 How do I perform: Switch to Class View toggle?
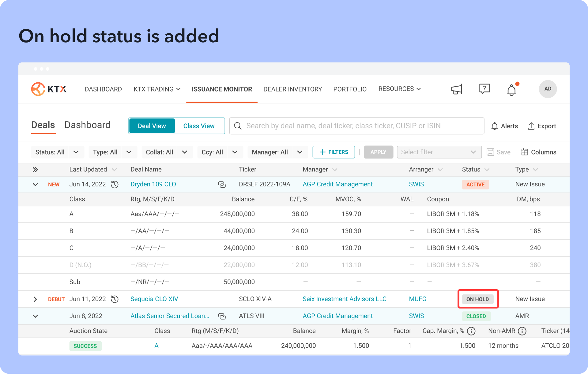[199, 126]
